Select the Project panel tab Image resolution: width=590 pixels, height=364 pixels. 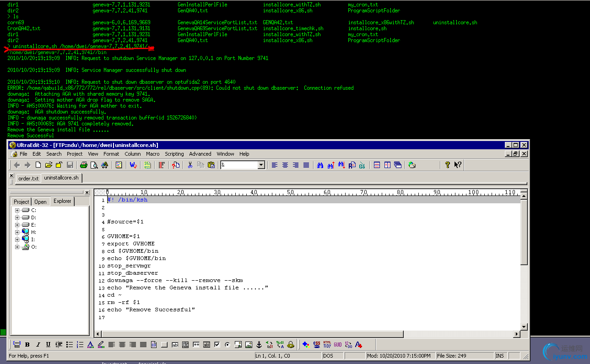point(21,201)
